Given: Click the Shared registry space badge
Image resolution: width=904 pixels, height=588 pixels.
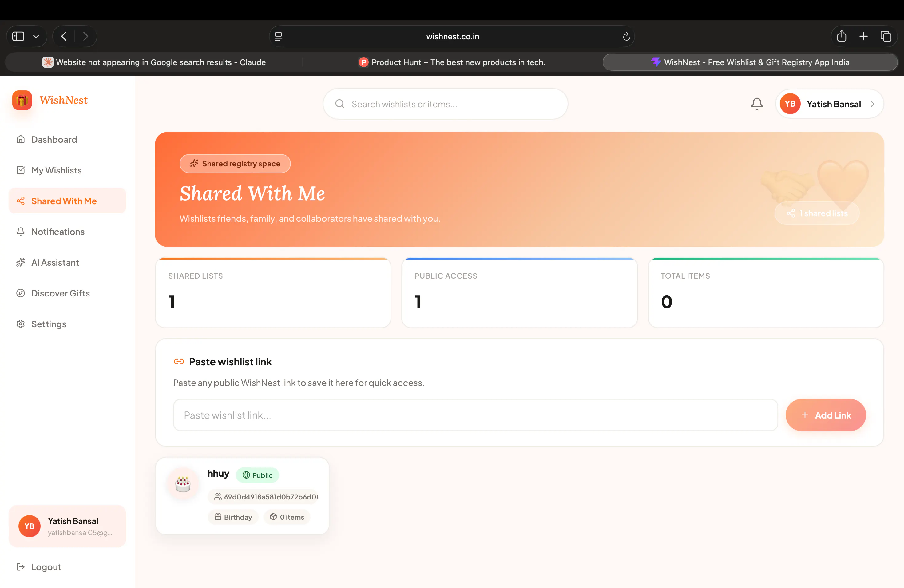Looking at the screenshot, I should pyautogui.click(x=235, y=164).
